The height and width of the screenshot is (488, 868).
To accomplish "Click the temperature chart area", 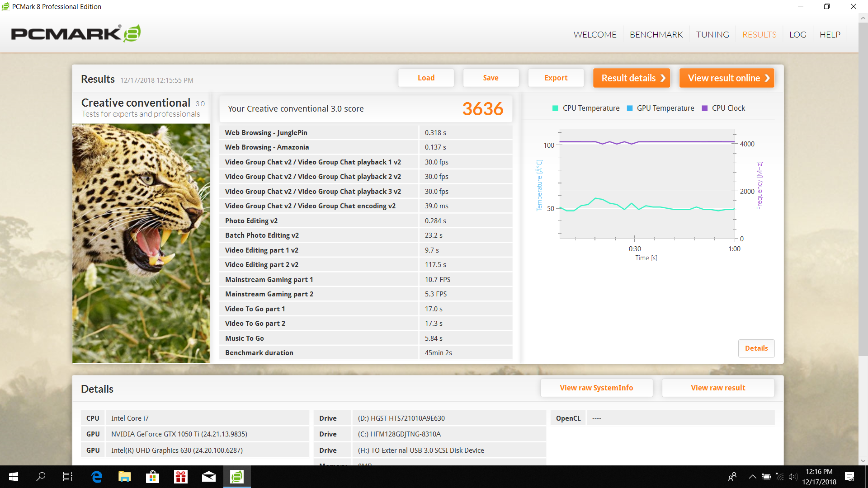I will click(x=647, y=184).
